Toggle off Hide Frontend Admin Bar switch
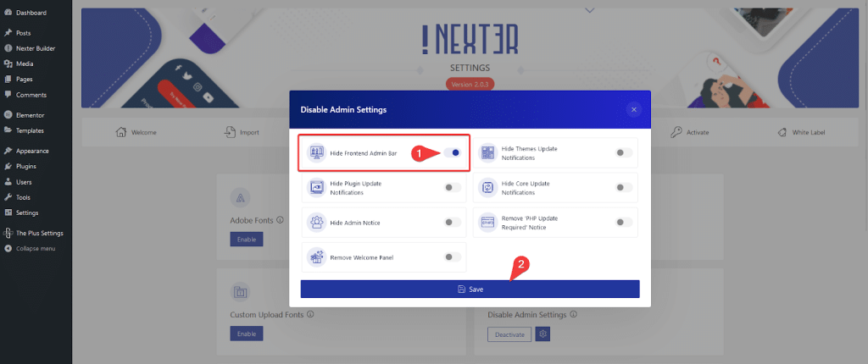 [453, 152]
